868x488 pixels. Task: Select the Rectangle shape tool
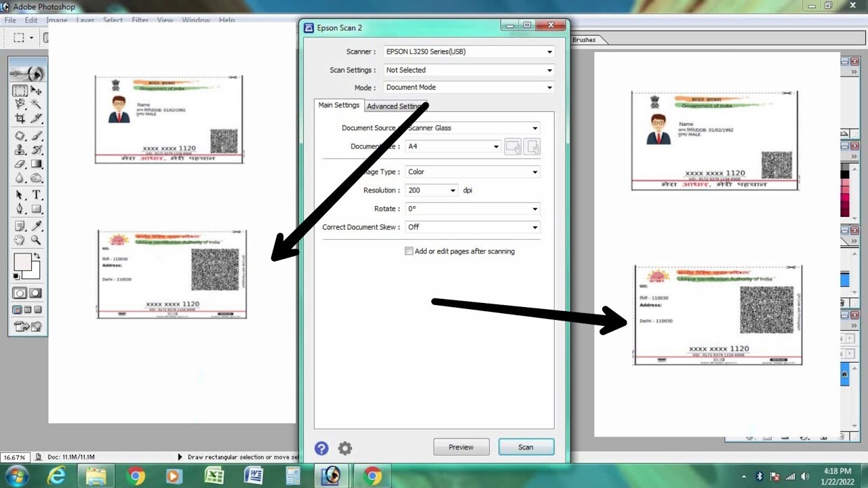(x=36, y=209)
